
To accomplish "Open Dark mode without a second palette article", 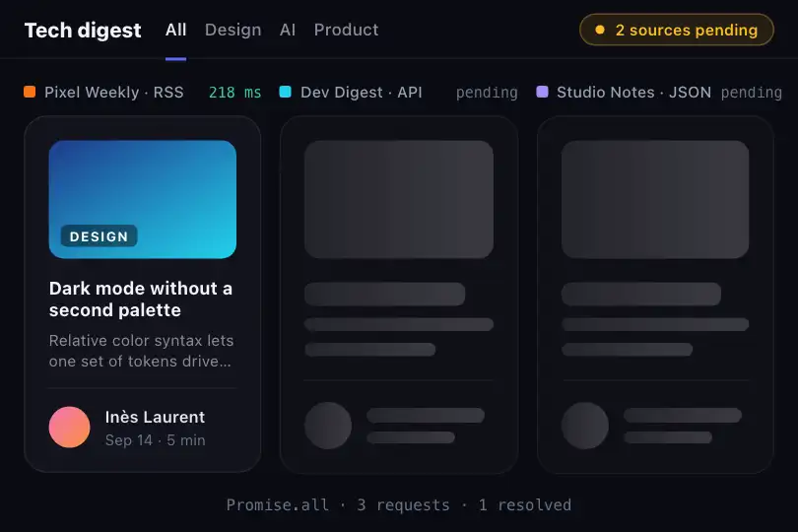I will tap(141, 299).
